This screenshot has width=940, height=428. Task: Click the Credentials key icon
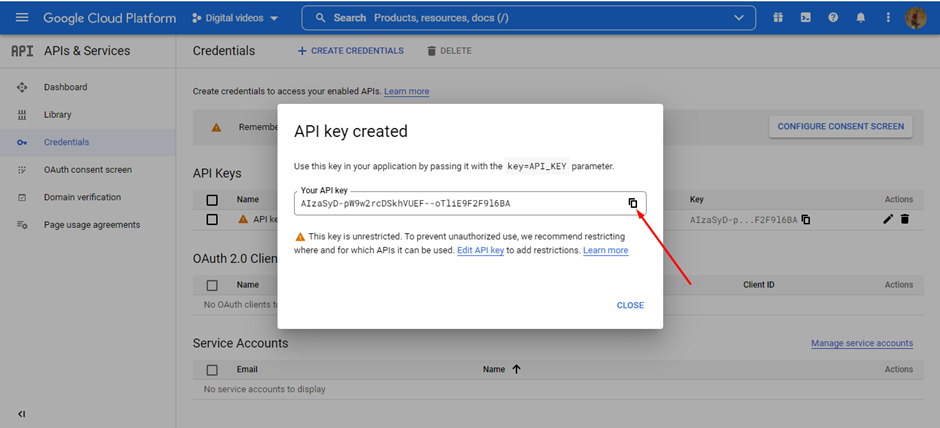(x=22, y=142)
